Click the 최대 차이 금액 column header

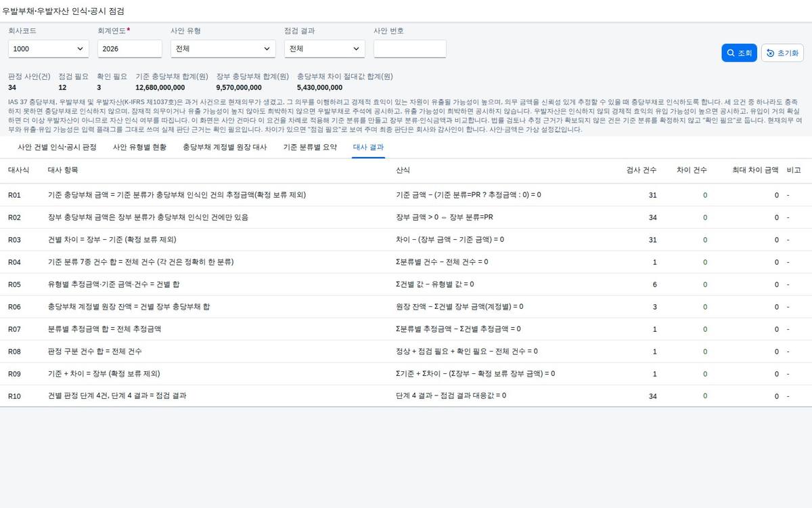click(756, 170)
